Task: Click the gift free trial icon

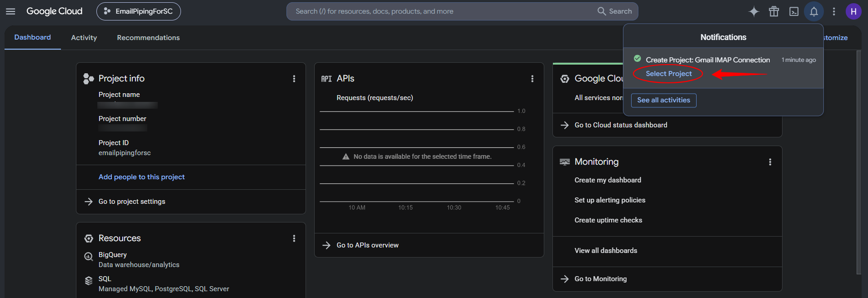Action: [774, 11]
